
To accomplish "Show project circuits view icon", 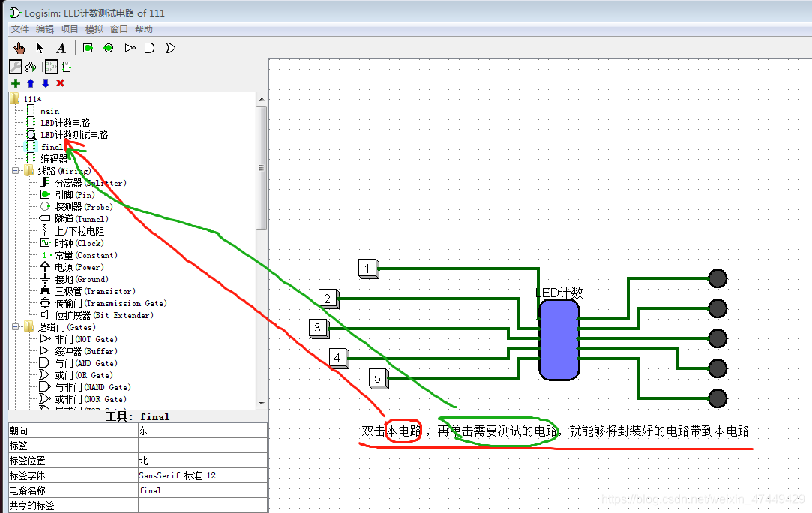I will [x=16, y=66].
